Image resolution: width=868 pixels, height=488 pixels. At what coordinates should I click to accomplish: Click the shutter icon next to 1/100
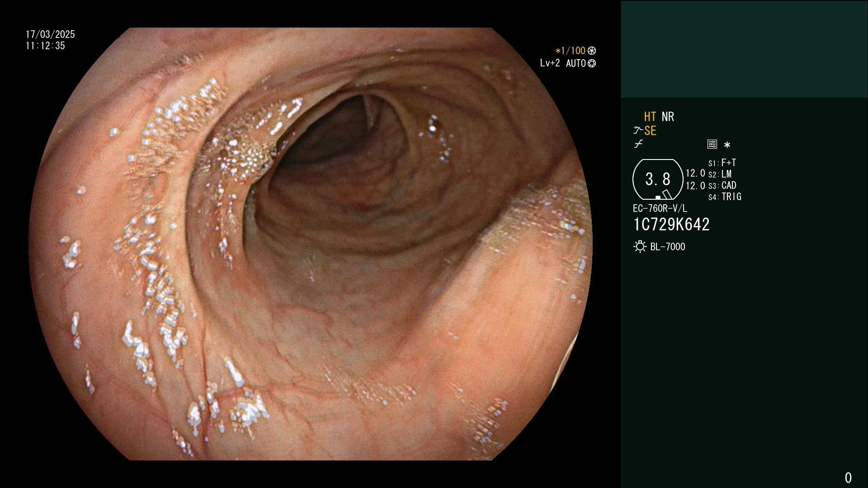point(592,51)
